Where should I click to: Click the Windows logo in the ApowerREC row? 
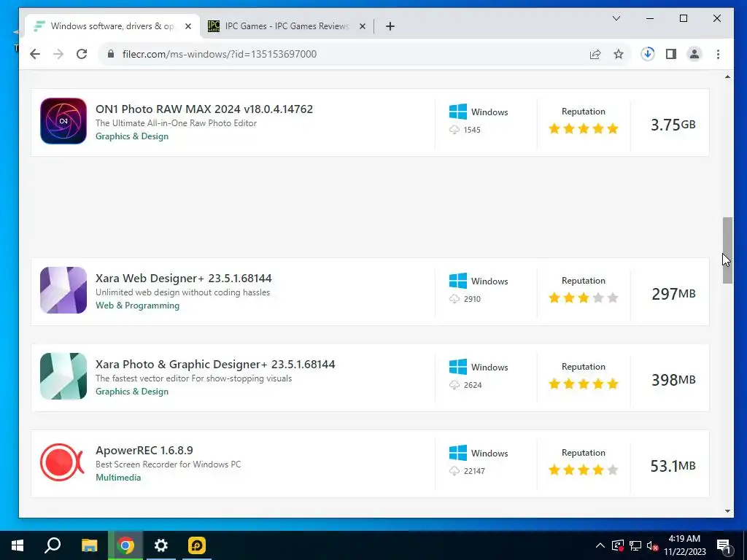tap(458, 453)
